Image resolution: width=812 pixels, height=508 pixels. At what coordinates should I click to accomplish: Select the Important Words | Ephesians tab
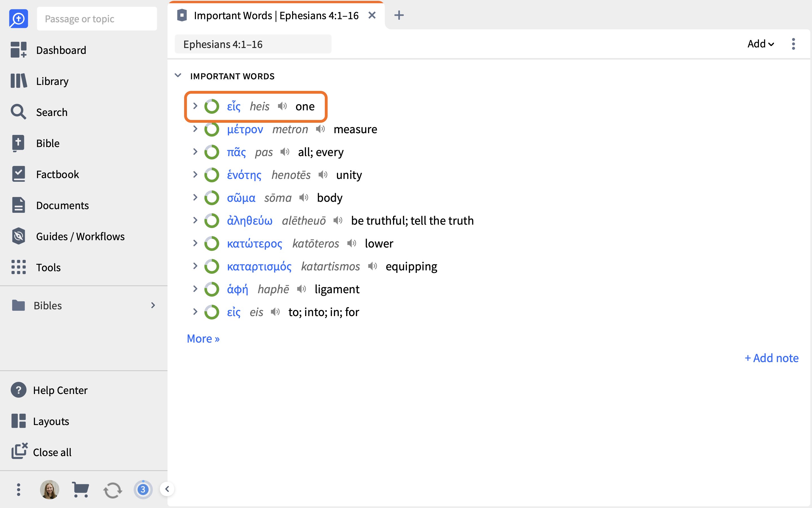[x=276, y=16]
